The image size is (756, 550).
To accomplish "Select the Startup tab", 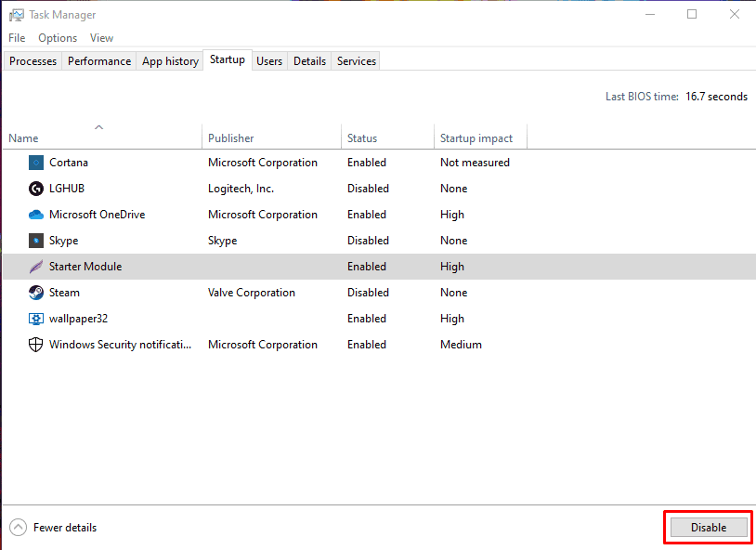I will point(228,59).
